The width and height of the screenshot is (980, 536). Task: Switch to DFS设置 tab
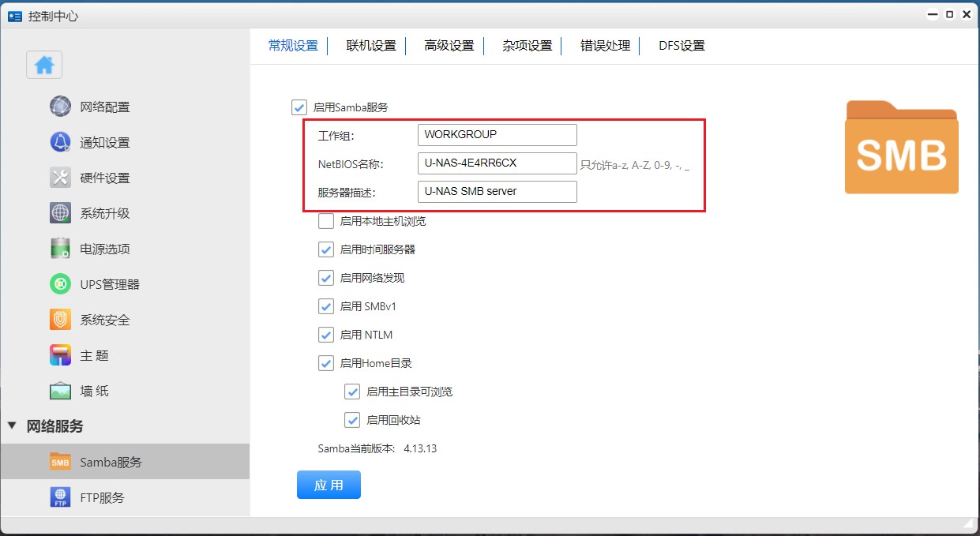pos(681,46)
